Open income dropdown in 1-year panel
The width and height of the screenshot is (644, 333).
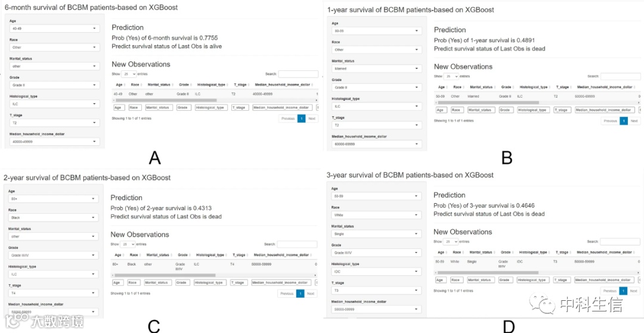376,144
